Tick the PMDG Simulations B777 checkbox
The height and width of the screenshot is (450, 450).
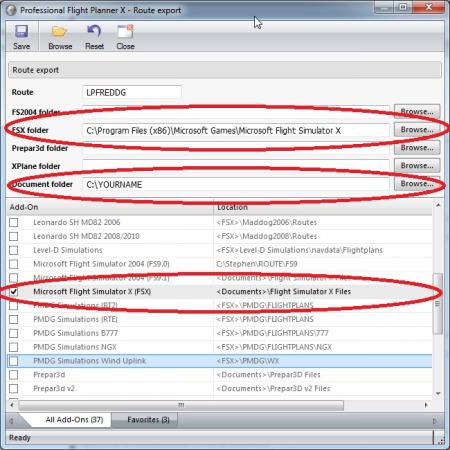click(14, 333)
